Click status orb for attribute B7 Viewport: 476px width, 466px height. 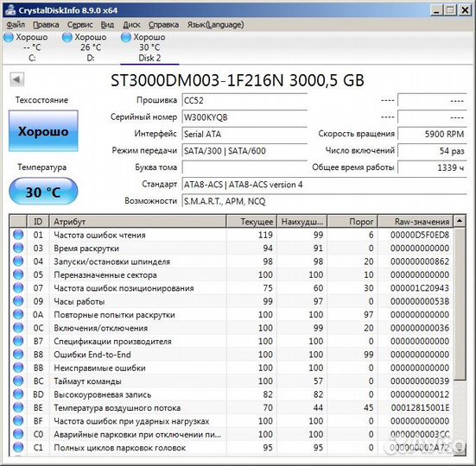pos(18,341)
